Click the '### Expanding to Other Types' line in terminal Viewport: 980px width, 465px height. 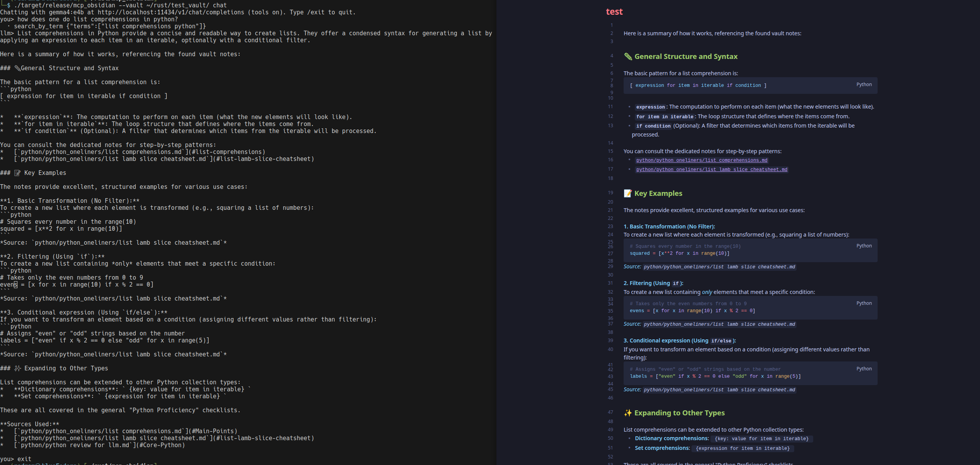(x=54, y=368)
